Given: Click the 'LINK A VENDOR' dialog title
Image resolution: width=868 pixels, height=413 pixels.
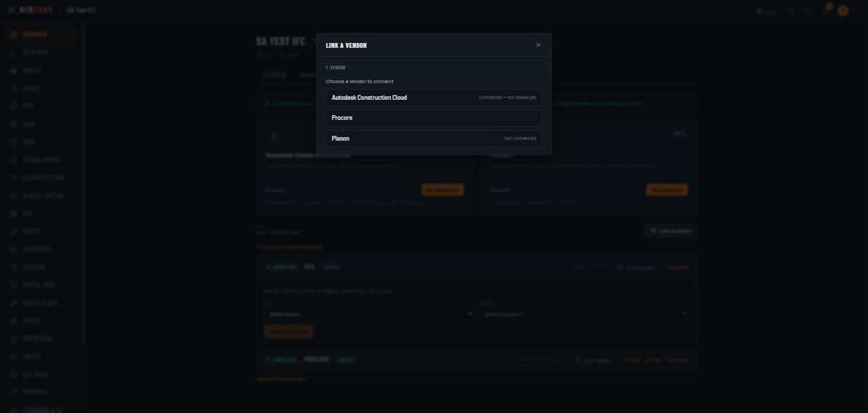Looking at the screenshot, I should point(346,46).
